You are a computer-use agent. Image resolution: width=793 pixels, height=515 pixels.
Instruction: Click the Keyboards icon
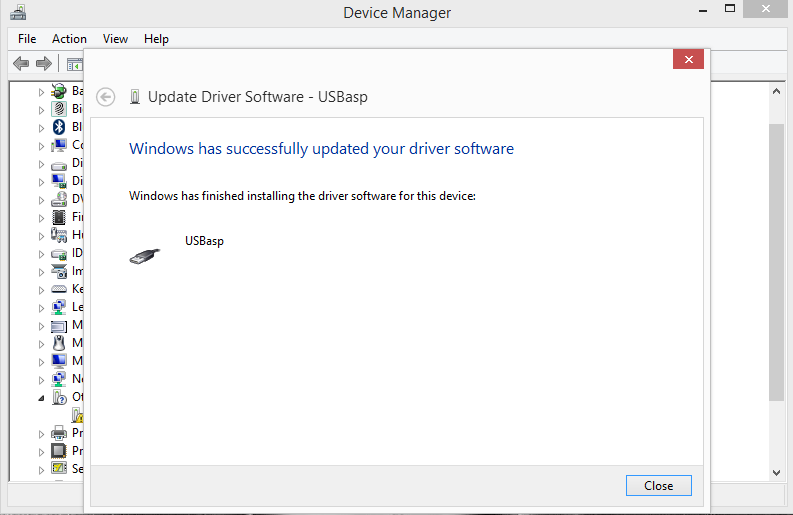click(x=59, y=289)
